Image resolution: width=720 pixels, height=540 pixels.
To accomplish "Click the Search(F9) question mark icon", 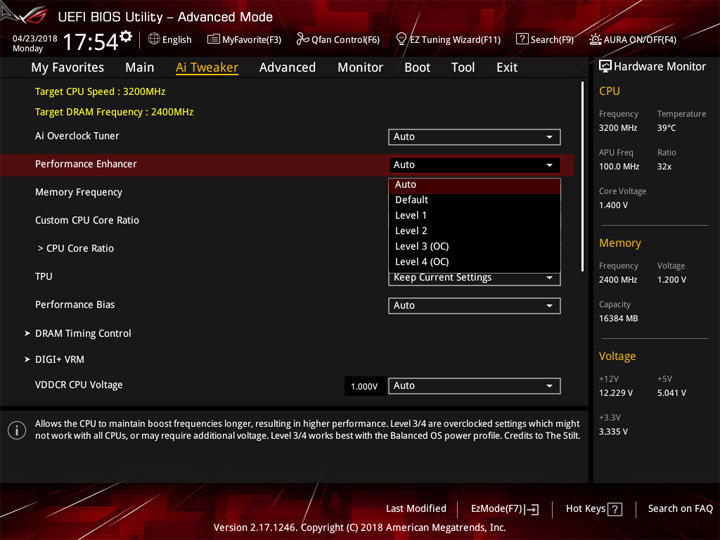I will (522, 39).
